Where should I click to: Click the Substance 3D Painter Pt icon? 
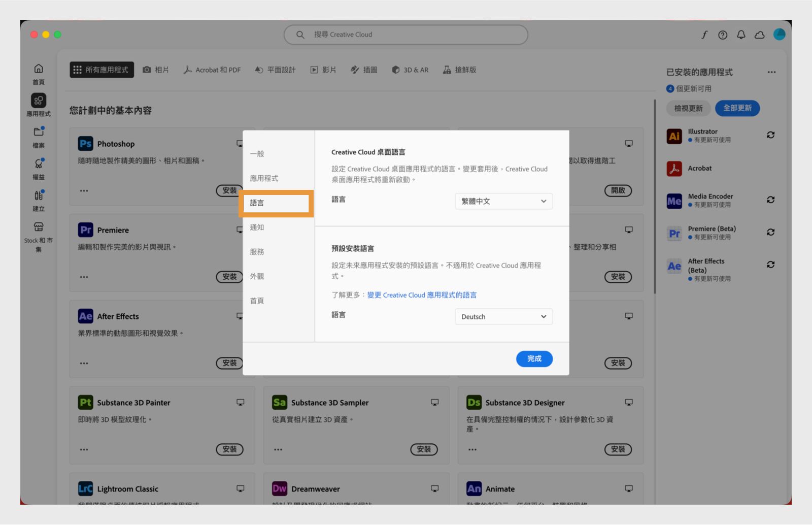pos(85,403)
